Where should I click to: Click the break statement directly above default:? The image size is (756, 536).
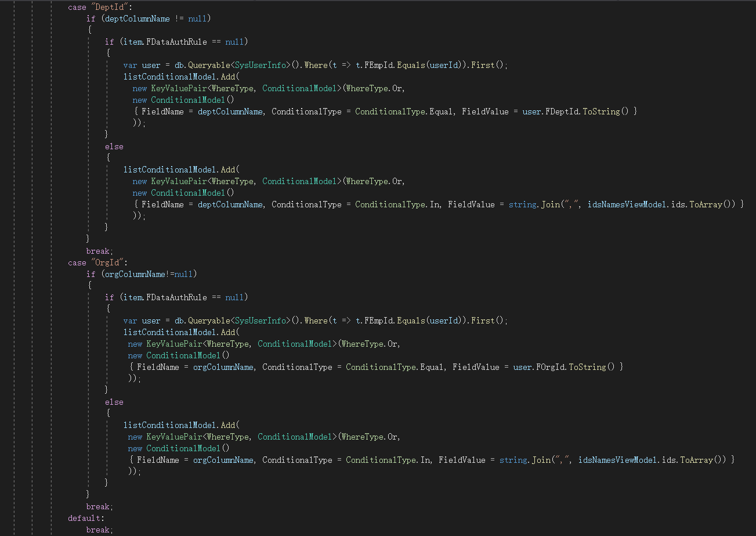tap(99, 506)
